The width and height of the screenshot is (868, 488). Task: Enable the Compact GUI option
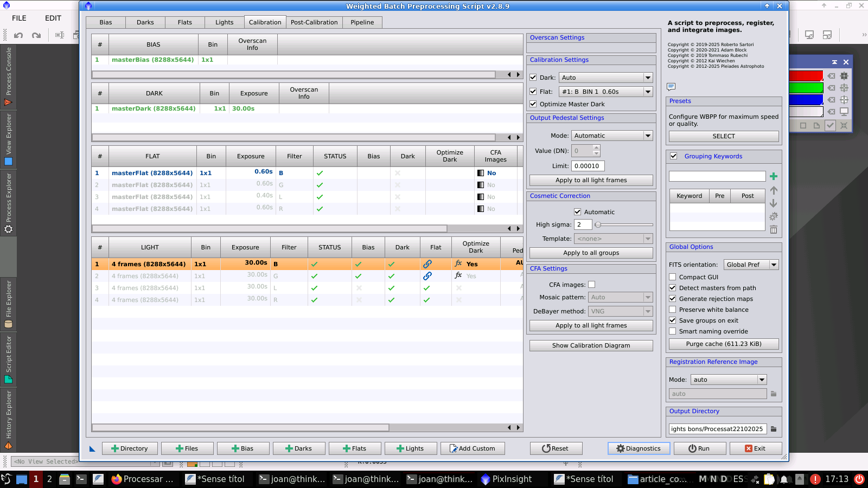pyautogui.click(x=673, y=277)
